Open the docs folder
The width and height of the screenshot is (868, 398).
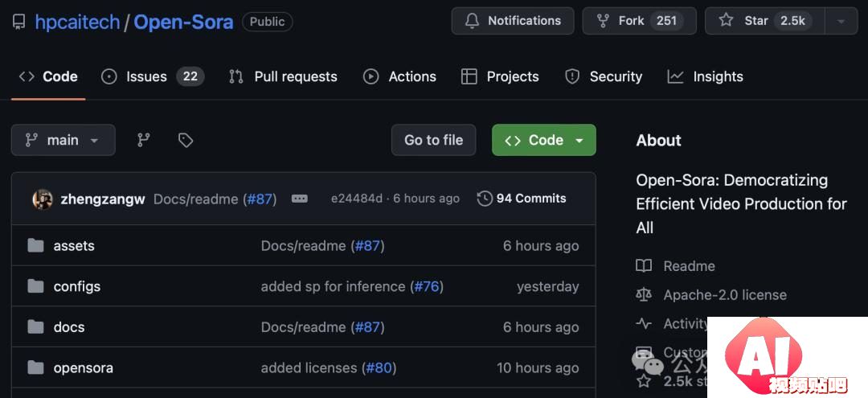pos(69,327)
